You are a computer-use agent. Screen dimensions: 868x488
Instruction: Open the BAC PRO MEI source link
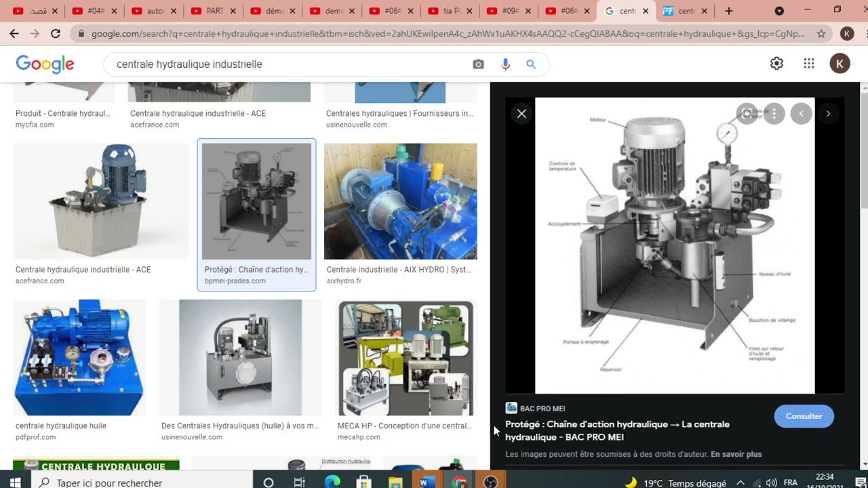pos(536,408)
